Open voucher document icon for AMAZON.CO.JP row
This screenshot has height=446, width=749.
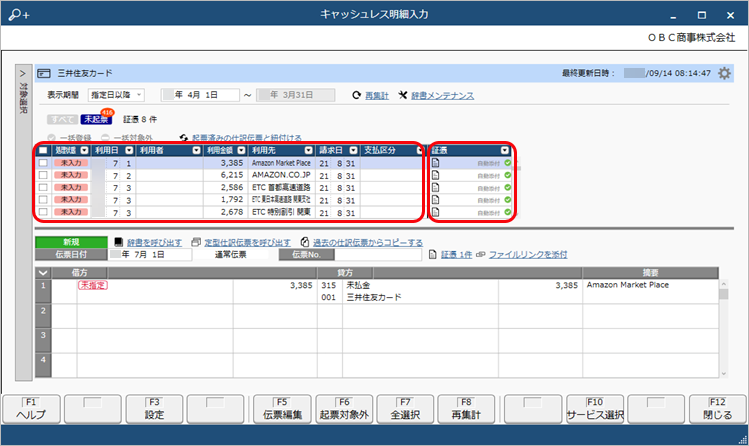pyautogui.click(x=435, y=175)
